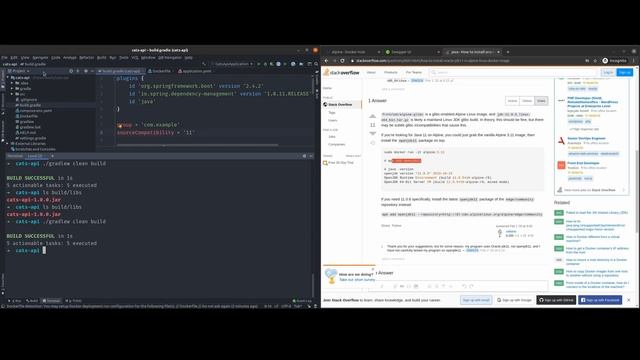Click the Stack Overflow logo
This screenshot has height=360, width=640.
[342, 73]
